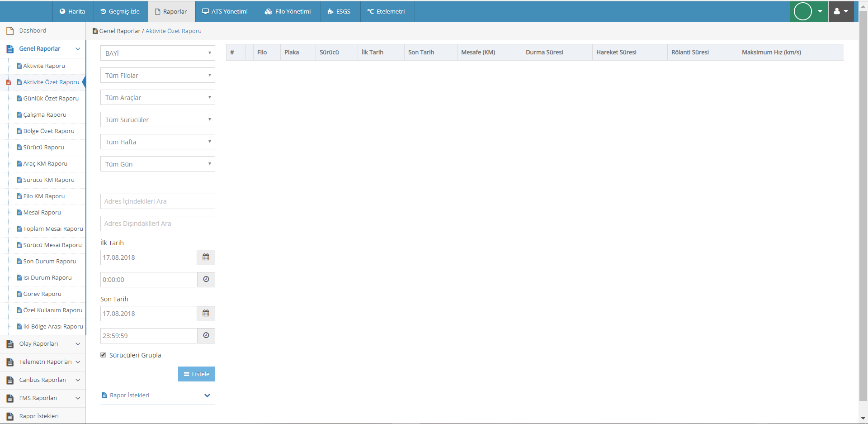868x424 pixels.
Task: Switch to the Harita tab
Action: (x=72, y=11)
